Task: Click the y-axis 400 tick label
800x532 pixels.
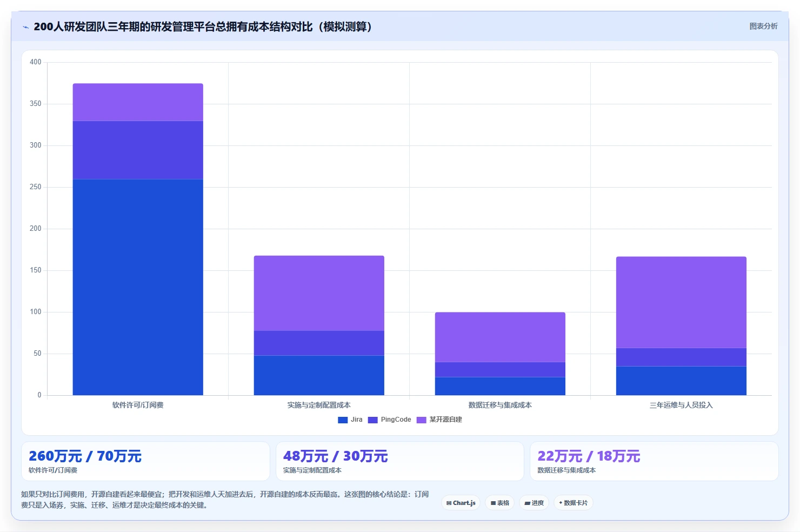Action: pyautogui.click(x=36, y=62)
